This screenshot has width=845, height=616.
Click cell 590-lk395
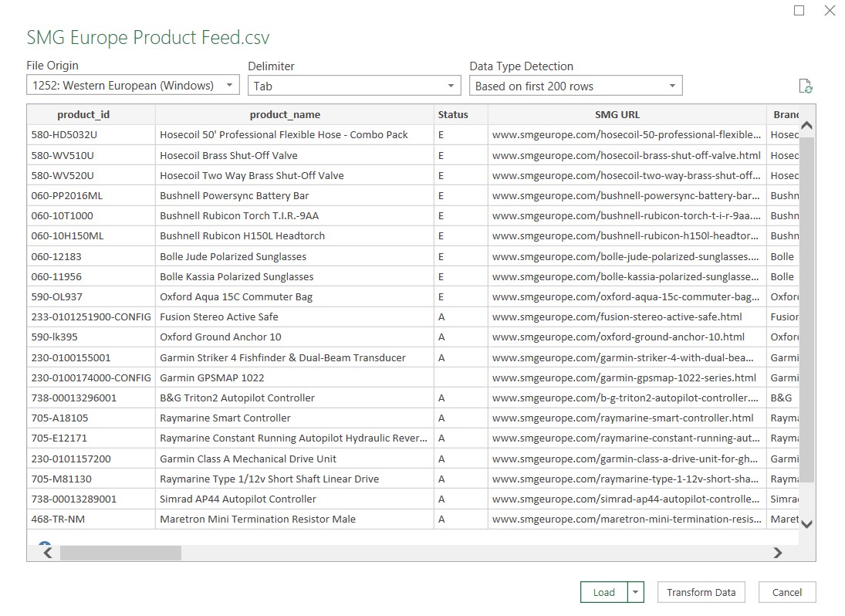click(x=90, y=337)
